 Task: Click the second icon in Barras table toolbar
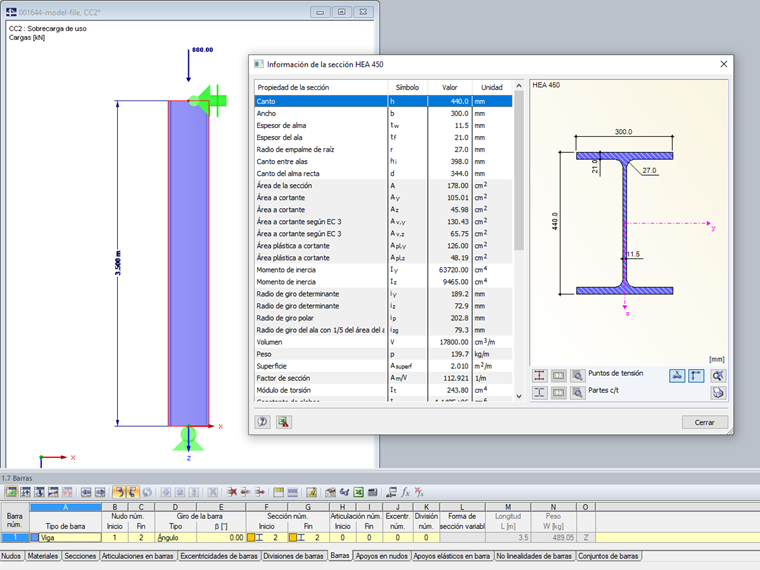tap(25, 492)
